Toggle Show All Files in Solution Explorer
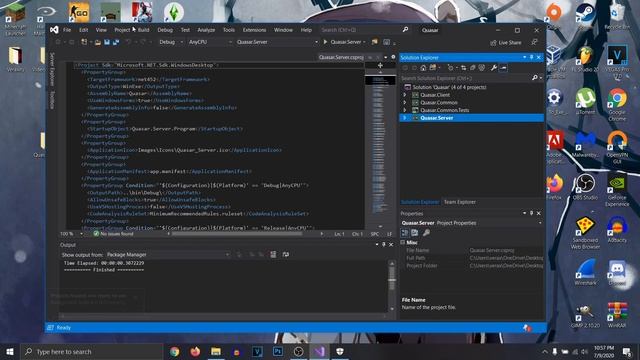 482,68
